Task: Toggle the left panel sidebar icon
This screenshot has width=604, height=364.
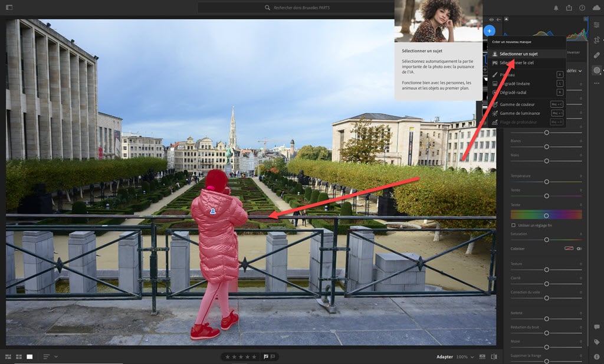Action: pos(9,7)
